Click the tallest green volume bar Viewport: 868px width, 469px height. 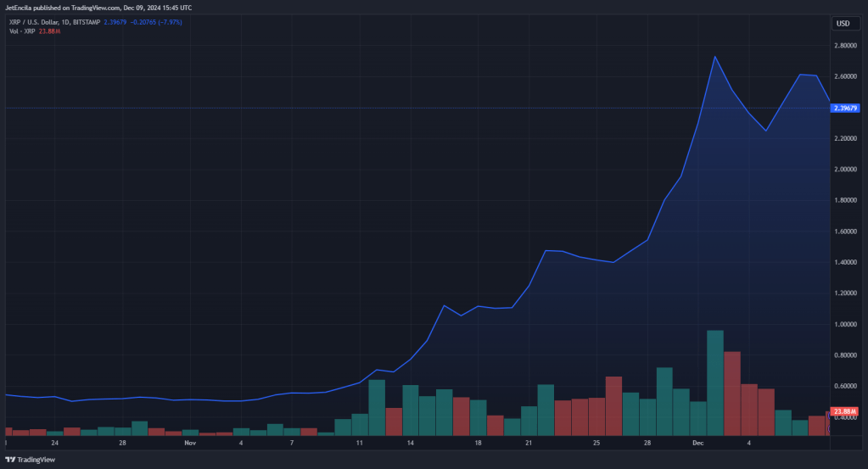pos(715,382)
